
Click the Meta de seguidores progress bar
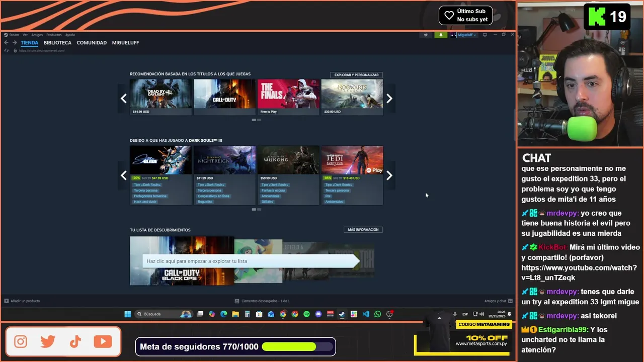point(298,347)
